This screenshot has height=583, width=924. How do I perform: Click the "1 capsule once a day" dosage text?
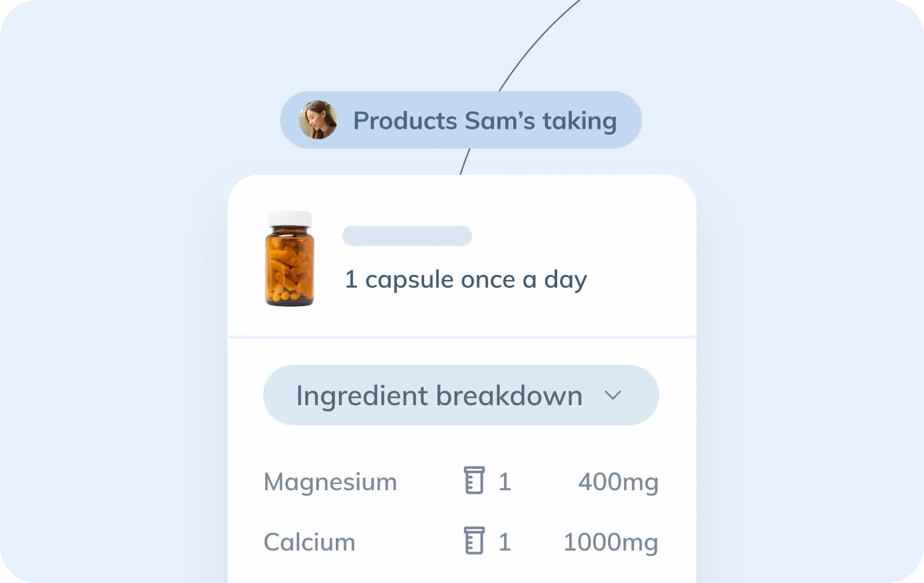tap(465, 280)
